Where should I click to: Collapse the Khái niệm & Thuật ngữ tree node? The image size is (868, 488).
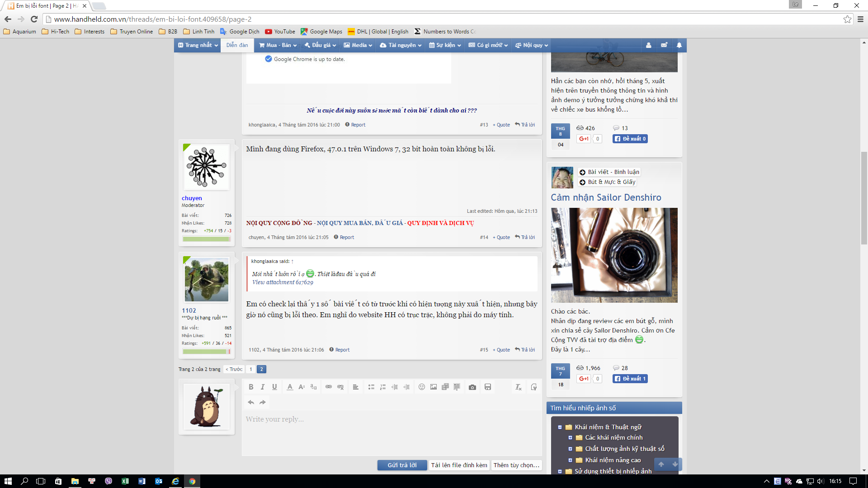pyautogui.click(x=560, y=427)
